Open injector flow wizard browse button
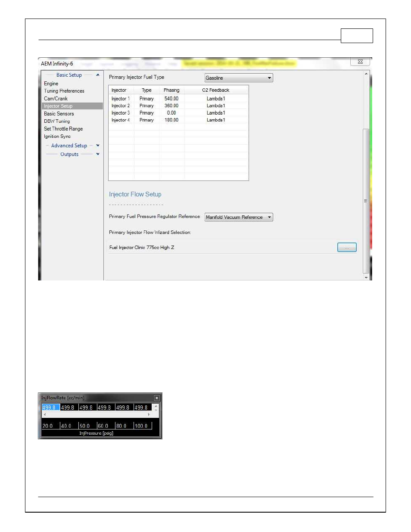 click(x=347, y=247)
